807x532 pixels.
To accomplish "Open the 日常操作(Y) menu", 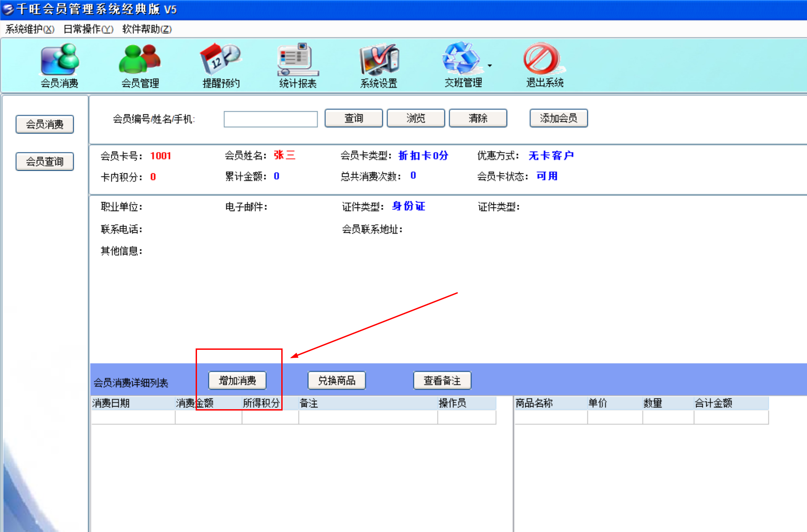I will [88, 29].
